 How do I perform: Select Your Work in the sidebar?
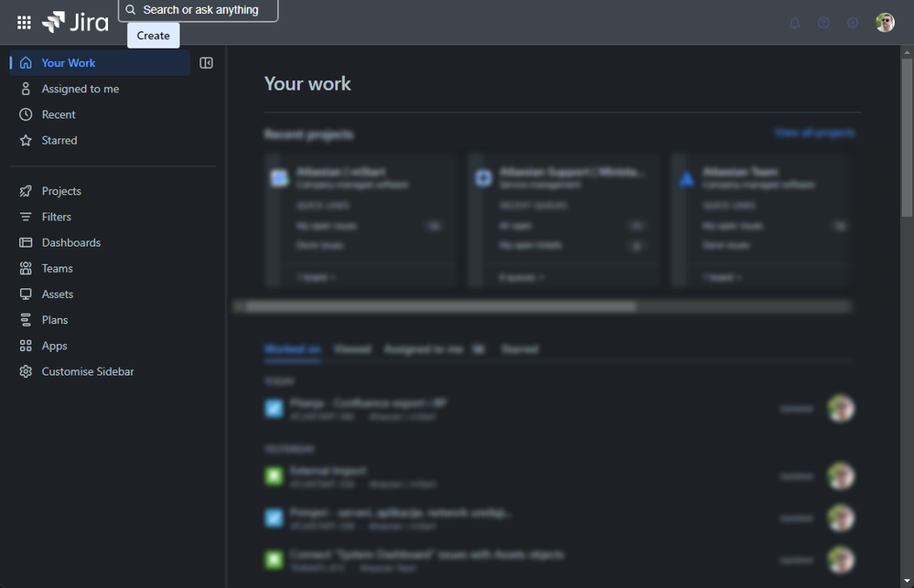[101, 63]
